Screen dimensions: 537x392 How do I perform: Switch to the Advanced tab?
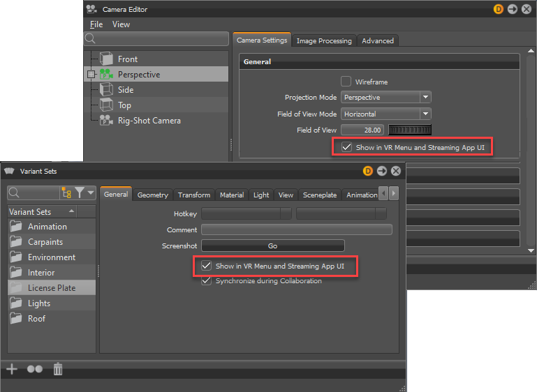pos(378,40)
